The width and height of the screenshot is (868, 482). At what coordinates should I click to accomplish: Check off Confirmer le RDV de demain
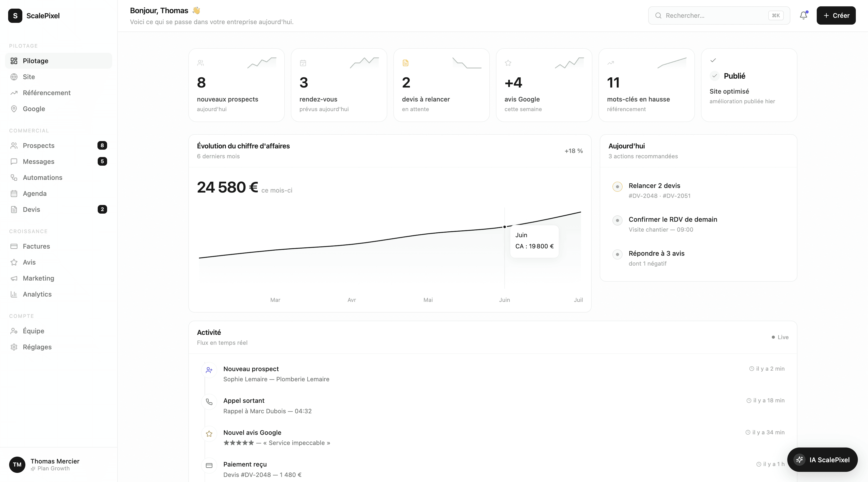617,221
